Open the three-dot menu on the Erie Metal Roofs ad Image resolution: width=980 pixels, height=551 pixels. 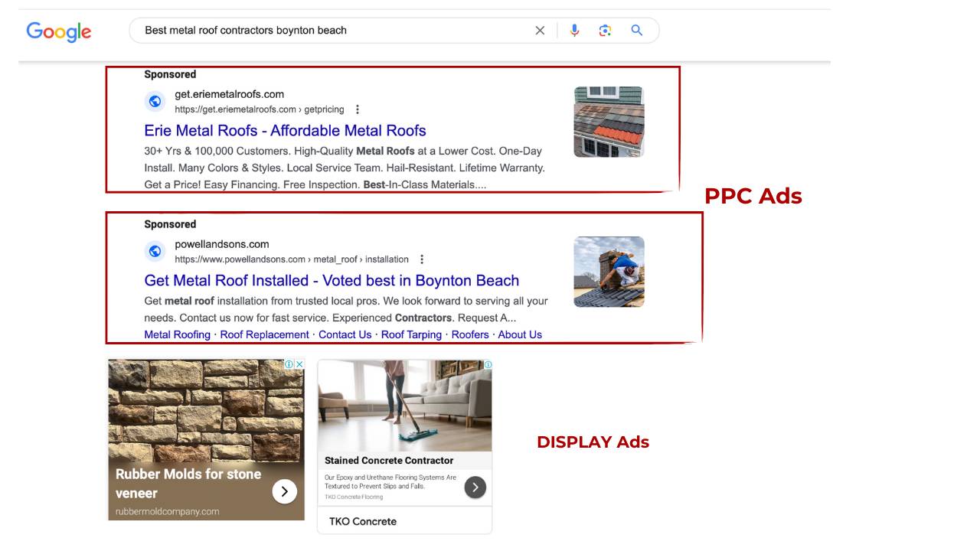[357, 109]
